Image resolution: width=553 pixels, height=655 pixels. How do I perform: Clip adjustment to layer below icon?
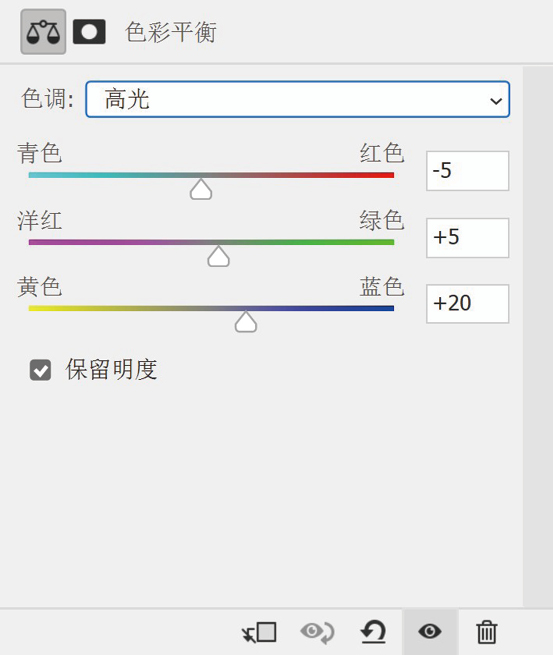click(259, 632)
